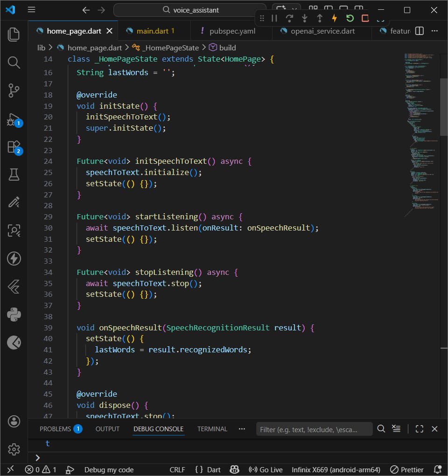Open the Search view in activity bar

coord(14,62)
